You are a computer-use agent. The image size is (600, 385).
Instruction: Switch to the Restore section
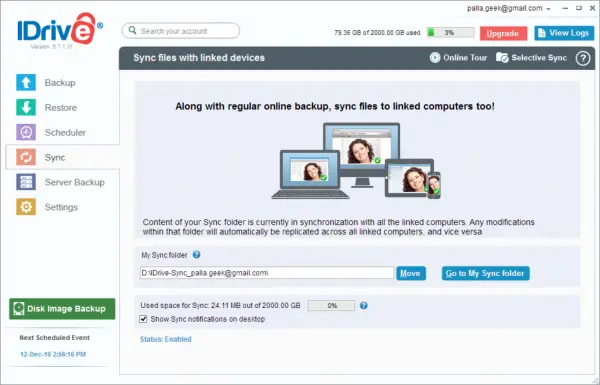(x=61, y=108)
